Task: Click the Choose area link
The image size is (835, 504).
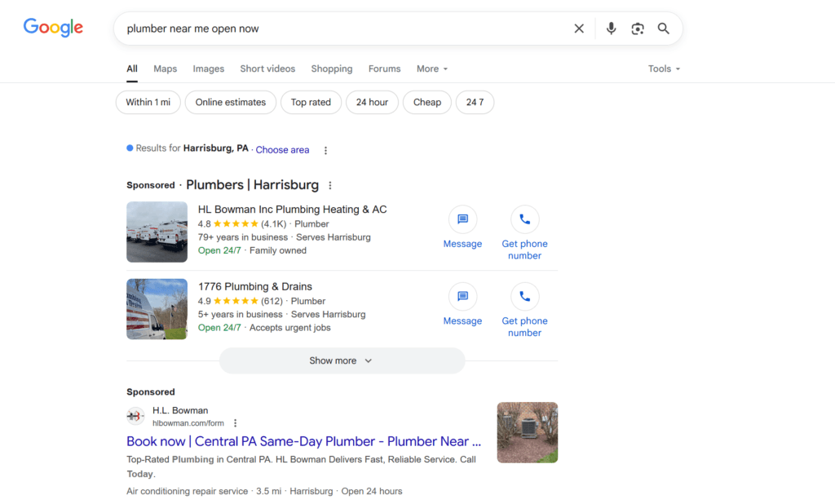Action: click(x=282, y=150)
